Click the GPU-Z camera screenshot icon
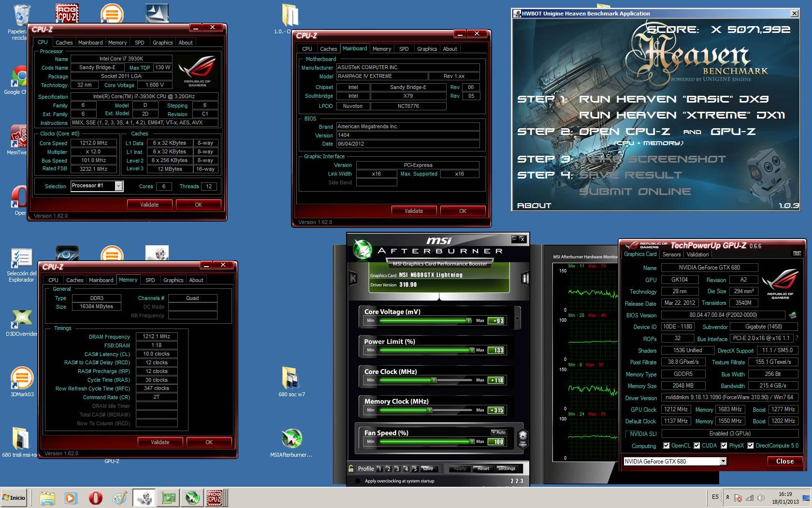Screen dimensions: 812x508 click(x=797, y=254)
